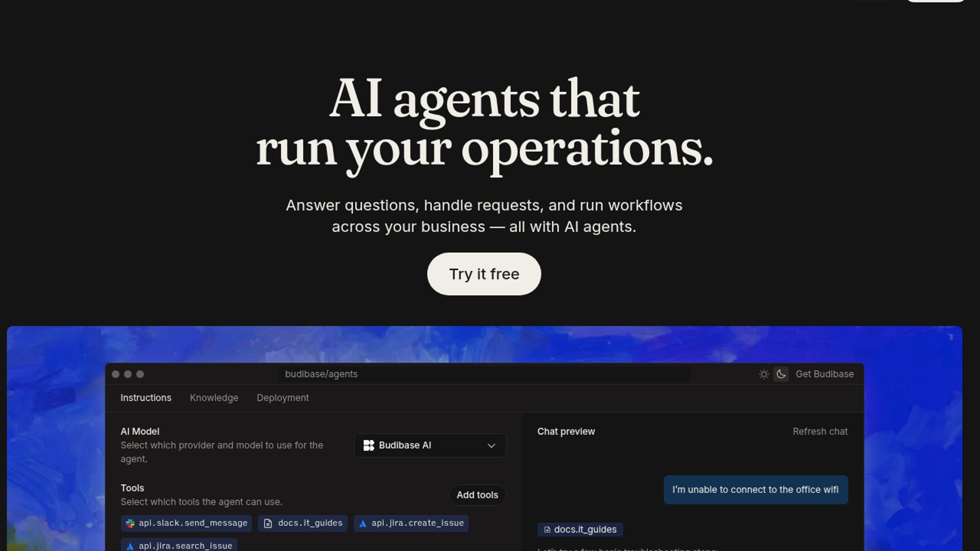The image size is (980, 551).
Task: Click the document icon on docs.it_guides tool
Action: coord(268,523)
